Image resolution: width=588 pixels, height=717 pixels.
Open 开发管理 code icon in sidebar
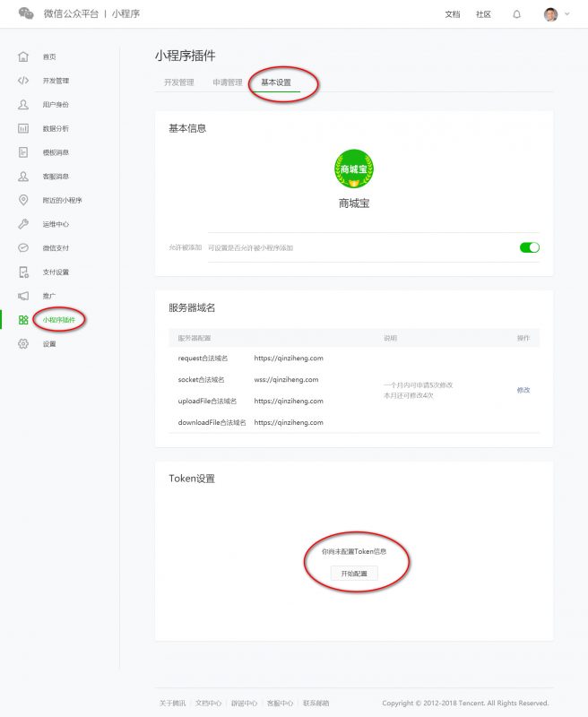[23, 81]
